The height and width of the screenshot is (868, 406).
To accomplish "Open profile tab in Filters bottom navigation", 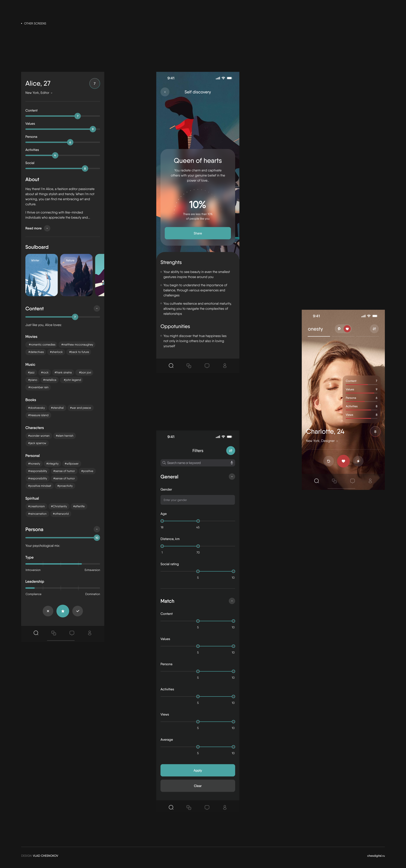I will click(225, 807).
